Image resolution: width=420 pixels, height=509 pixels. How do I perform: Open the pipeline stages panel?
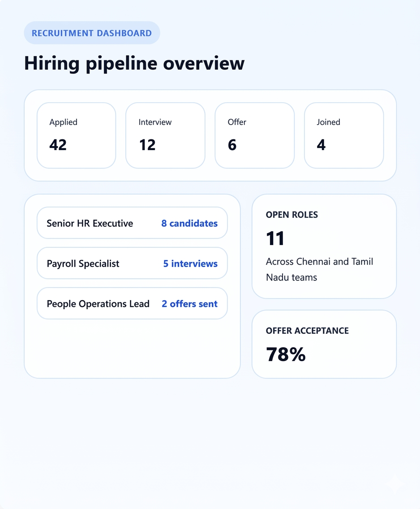(210, 135)
